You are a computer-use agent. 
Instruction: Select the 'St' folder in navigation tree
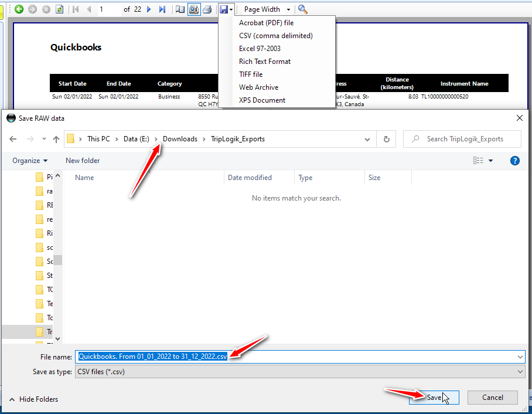click(44, 276)
